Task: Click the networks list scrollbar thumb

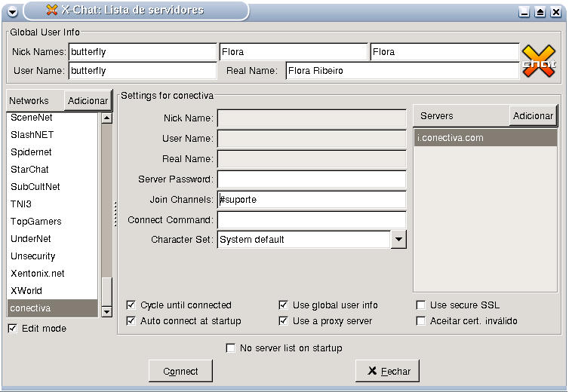Action: tap(106, 292)
